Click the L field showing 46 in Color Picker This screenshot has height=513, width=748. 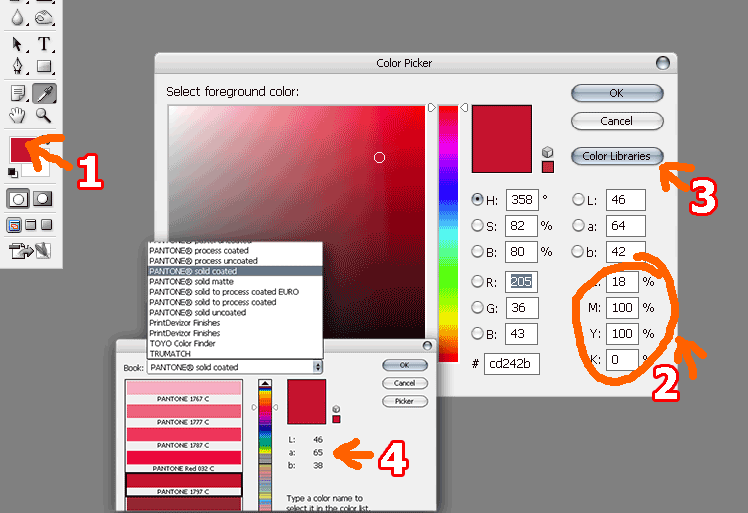pyautogui.click(x=625, y=199)
